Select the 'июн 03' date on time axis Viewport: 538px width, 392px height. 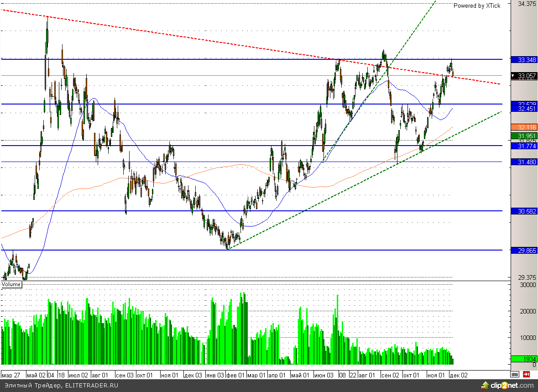coord(324,375)
